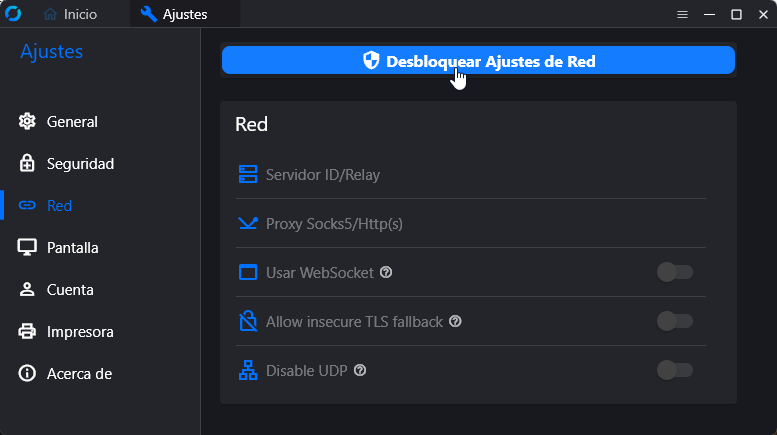Open Servidor ID/Relay settings
The image size is (777, 435).
(x=322, y=175)
